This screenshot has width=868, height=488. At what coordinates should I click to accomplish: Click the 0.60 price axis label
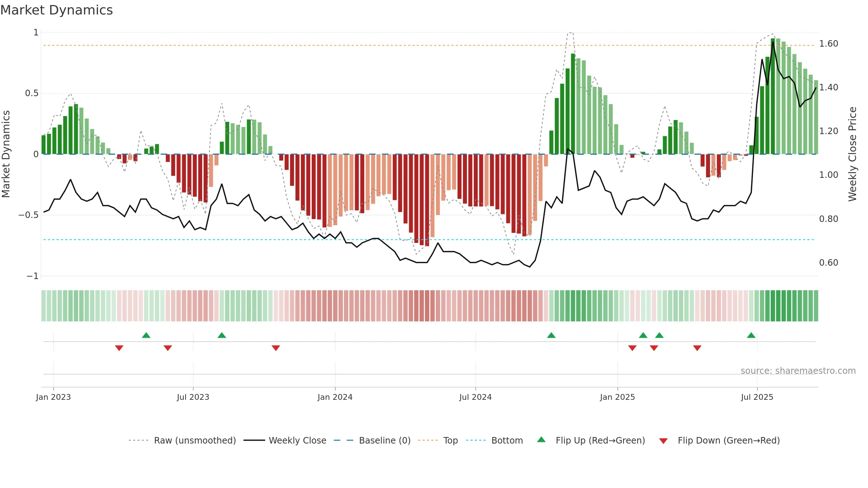(x=829, y=263)
